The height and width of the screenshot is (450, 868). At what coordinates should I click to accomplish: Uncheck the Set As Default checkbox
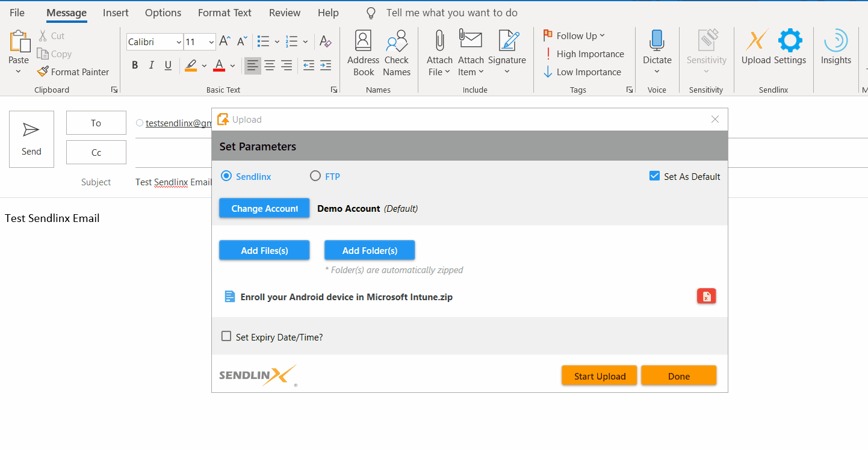pyautogui.click(x=655, y=176)
